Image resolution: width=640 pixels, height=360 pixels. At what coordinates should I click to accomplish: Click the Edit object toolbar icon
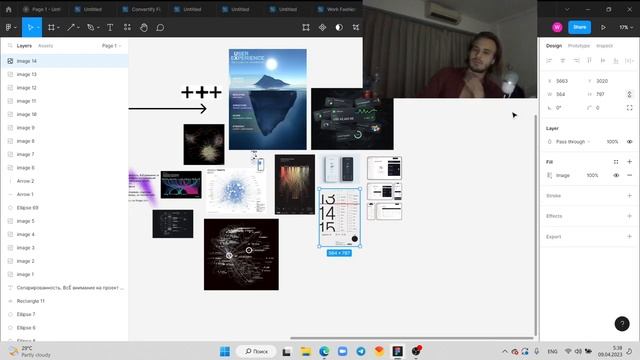306,27
